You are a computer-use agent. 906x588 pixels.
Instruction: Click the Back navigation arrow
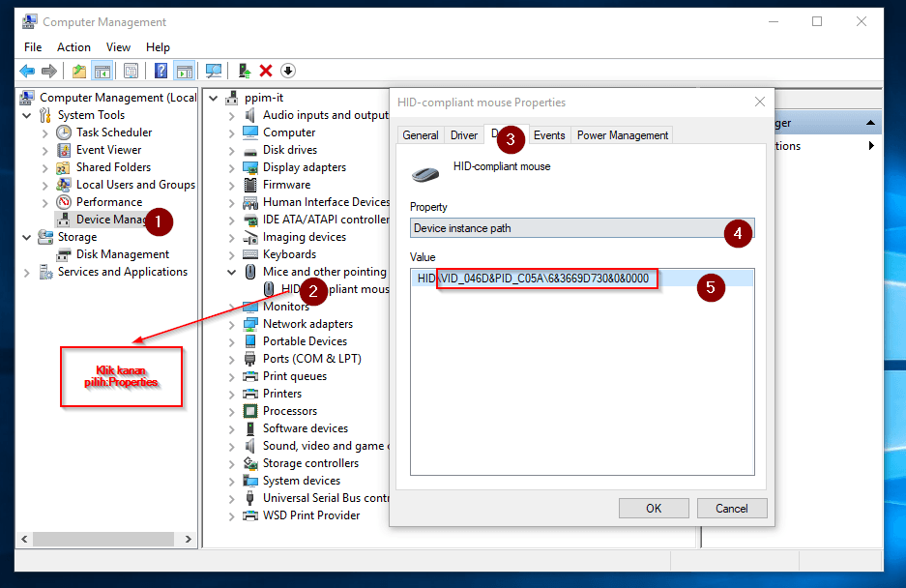[x=27, y=70]
